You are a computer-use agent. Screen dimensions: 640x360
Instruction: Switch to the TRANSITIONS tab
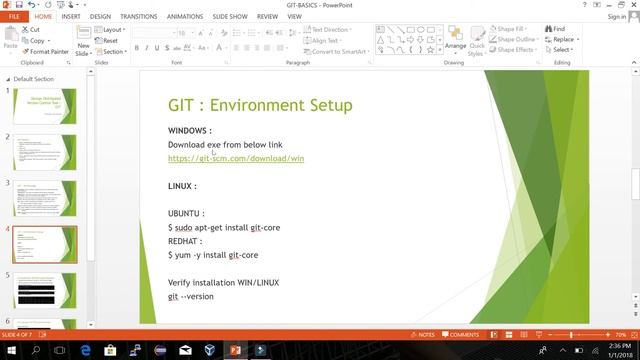(x=139, y=16)
